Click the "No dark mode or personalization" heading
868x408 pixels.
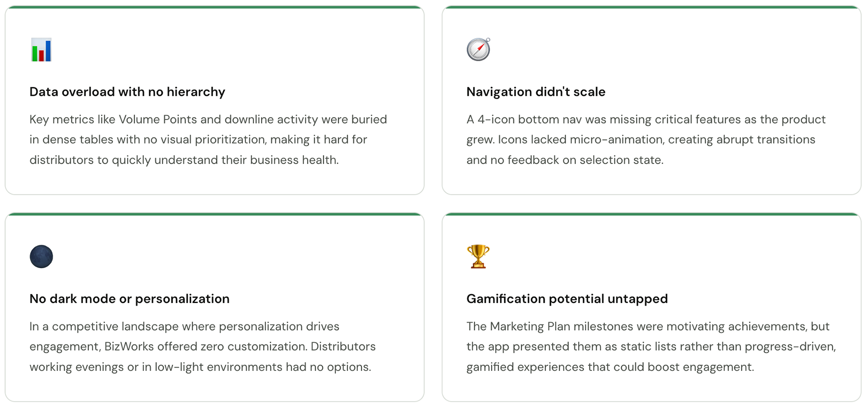[x=129, y=299]
